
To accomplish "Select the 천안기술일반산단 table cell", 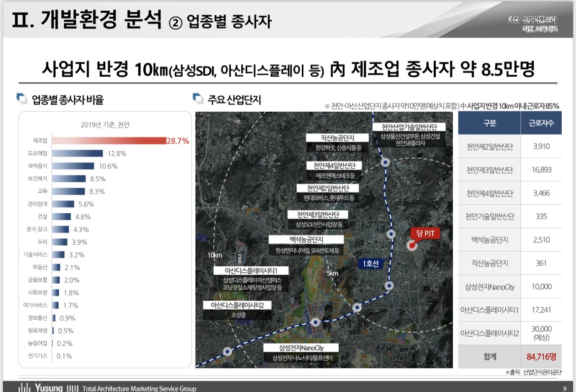I will click(x=489, y=216).
